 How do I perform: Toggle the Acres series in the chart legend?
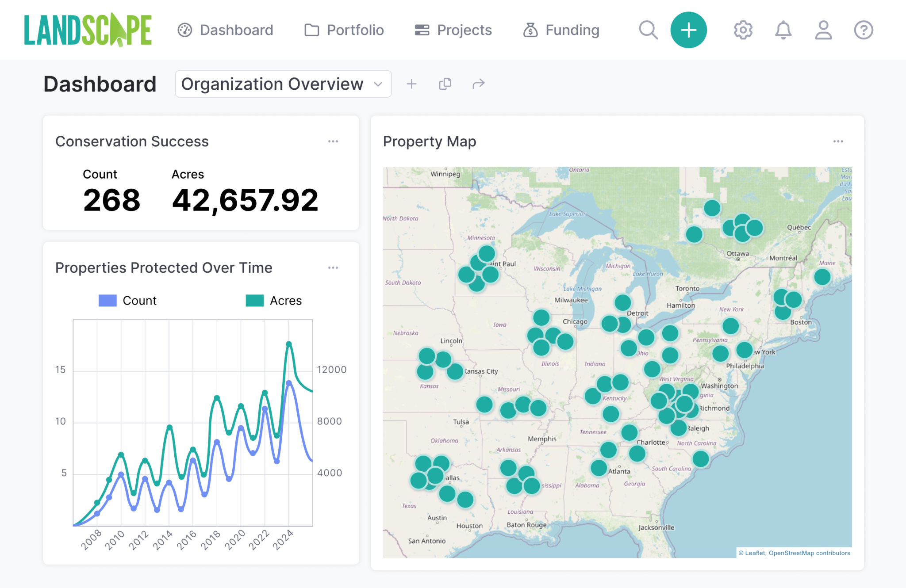click(274, 300)
